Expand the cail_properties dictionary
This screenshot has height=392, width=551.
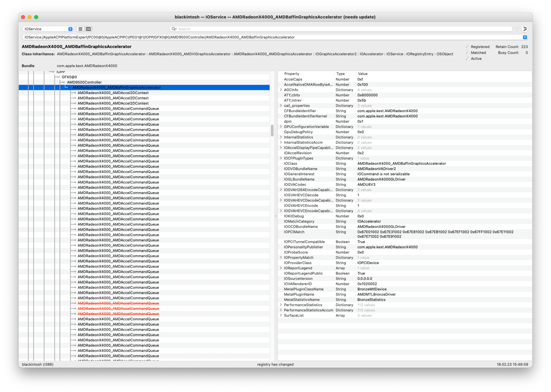pyautogui.click(x=281, y=106)
